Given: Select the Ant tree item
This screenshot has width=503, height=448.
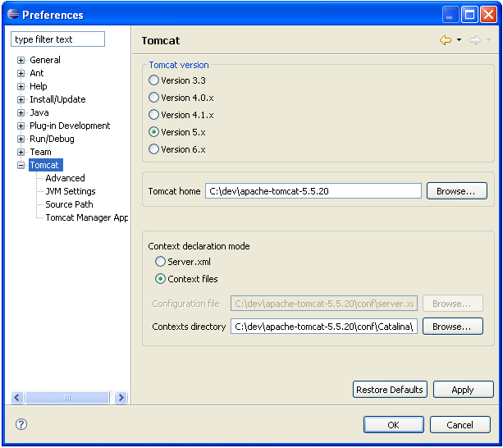Looking at the screenshot, I should (37, 73).
